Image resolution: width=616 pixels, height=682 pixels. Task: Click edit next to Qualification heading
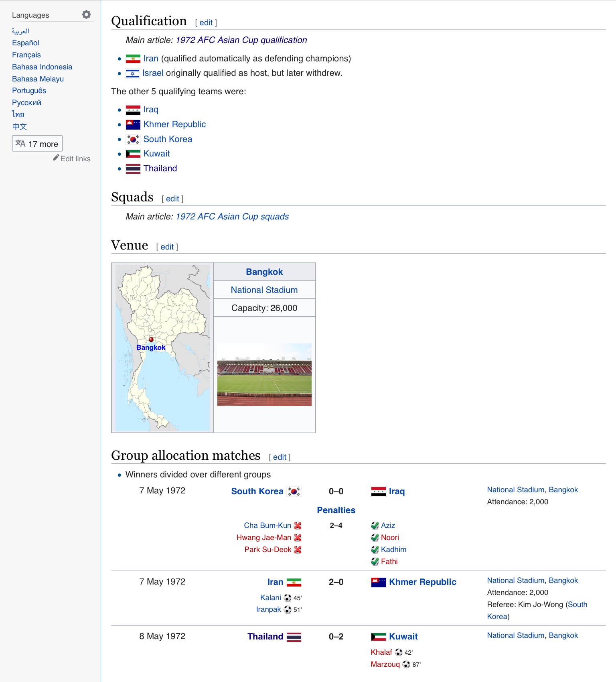206,23
